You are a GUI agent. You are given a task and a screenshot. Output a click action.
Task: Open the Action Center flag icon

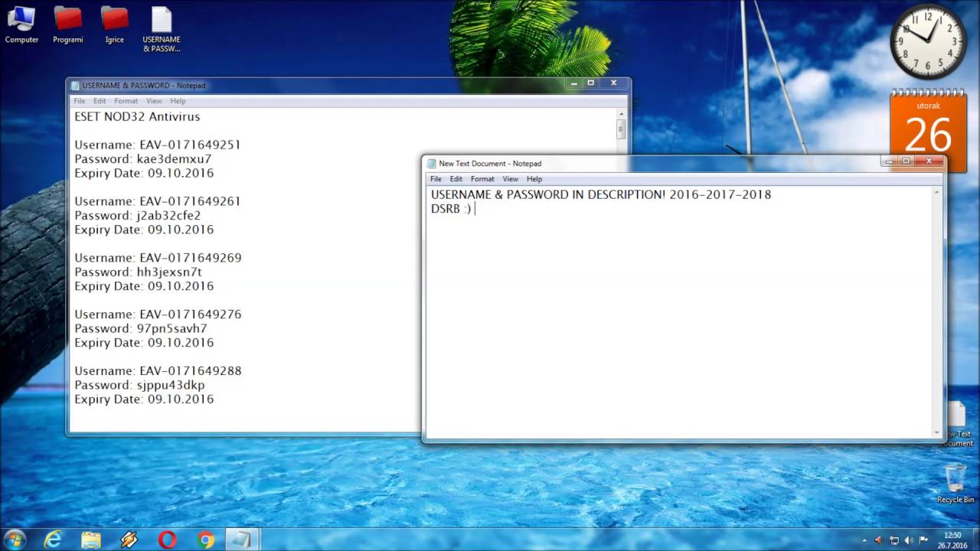tap(924, 540)
